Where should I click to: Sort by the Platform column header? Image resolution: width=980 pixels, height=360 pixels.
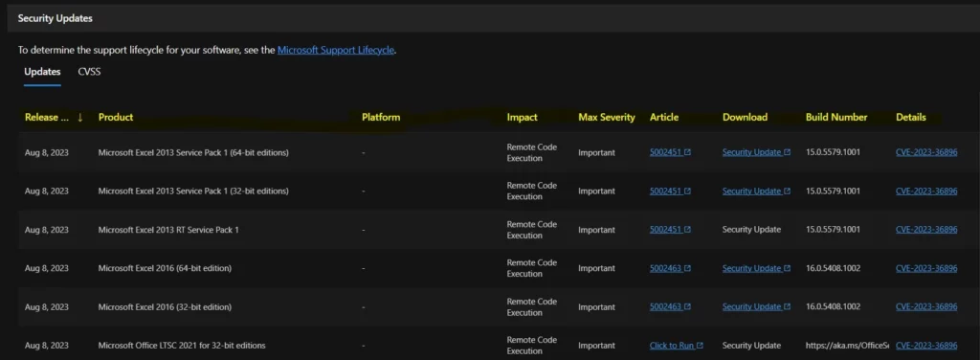tap(381, 117)
